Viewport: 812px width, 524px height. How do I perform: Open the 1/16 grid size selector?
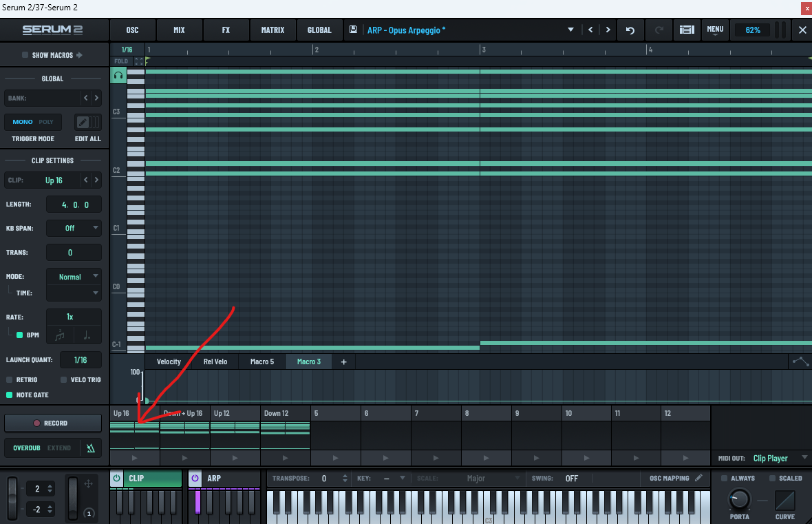127,50
